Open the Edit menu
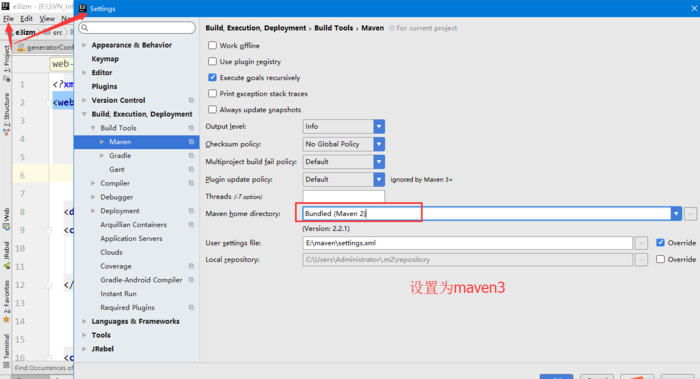Image resolution: width=700 pixels, height=379 pixels. pyautogui.click(x=26, y=19)
